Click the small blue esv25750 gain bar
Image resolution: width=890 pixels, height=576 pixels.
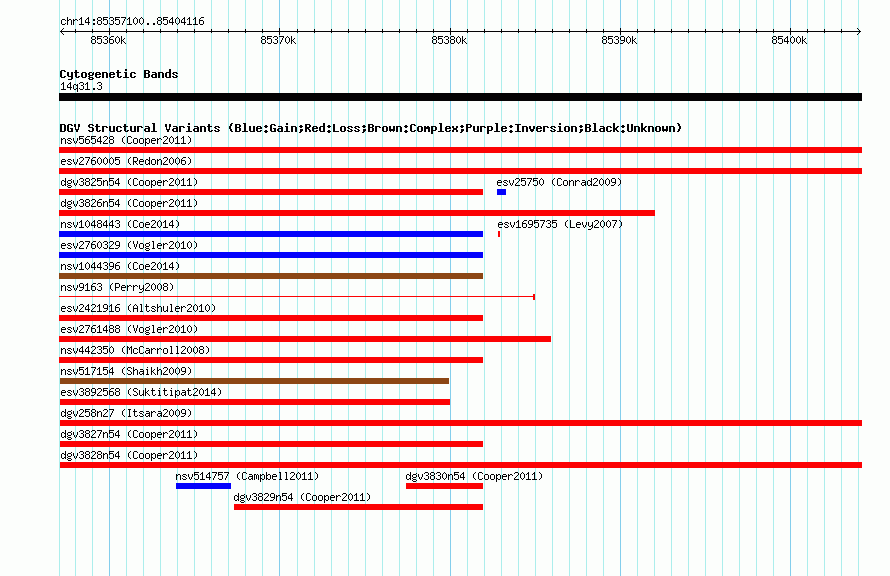[501, 192]
